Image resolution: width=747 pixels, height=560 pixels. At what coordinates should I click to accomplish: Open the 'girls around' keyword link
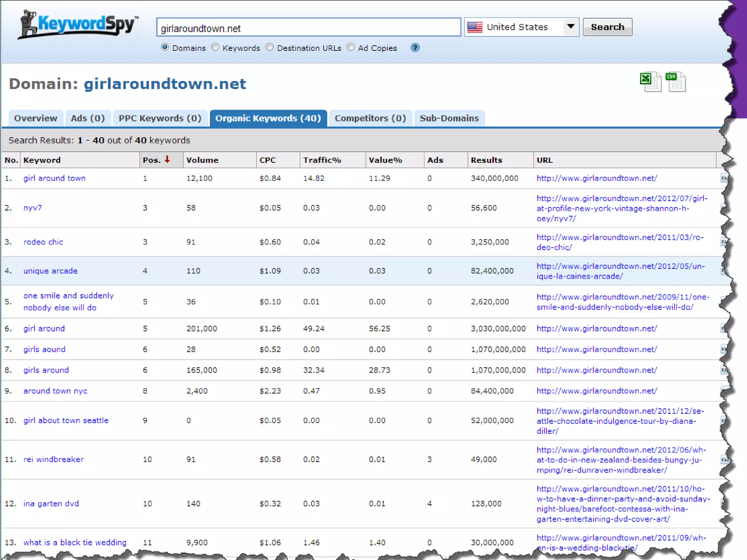(46, 370)
